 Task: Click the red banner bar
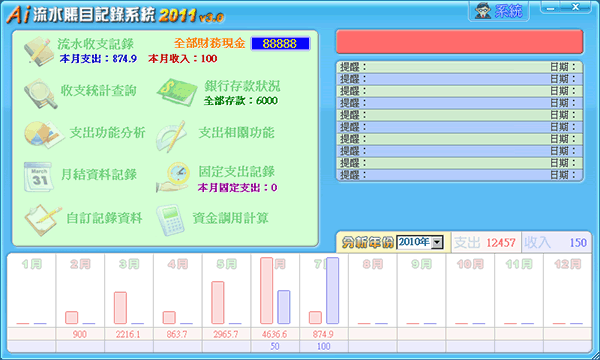(x=459, y=41)
